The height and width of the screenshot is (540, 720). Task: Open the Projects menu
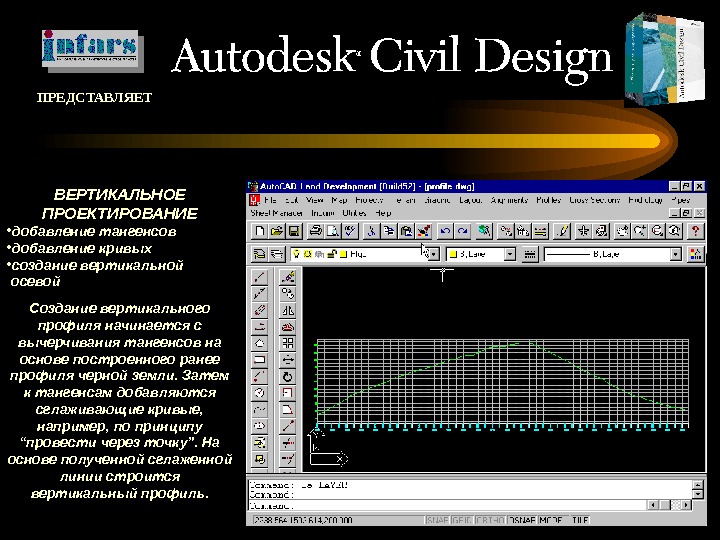click(369, 200)
